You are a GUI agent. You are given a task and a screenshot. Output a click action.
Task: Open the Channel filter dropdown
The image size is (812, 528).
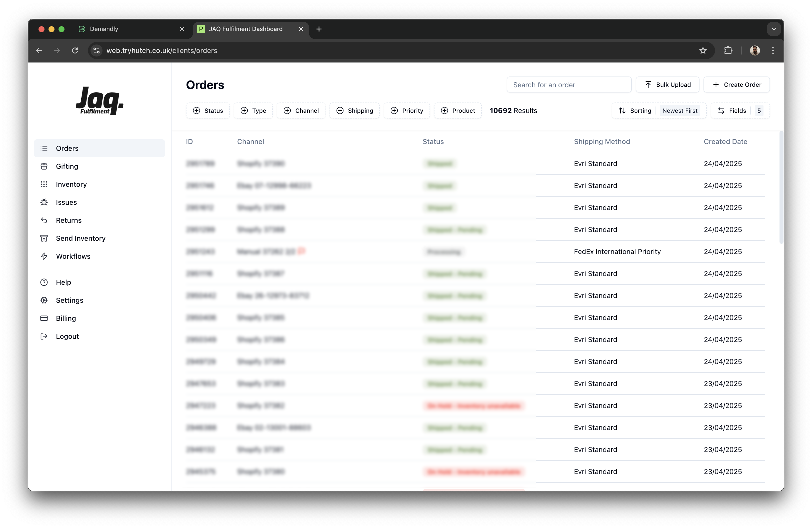(301, 110)
